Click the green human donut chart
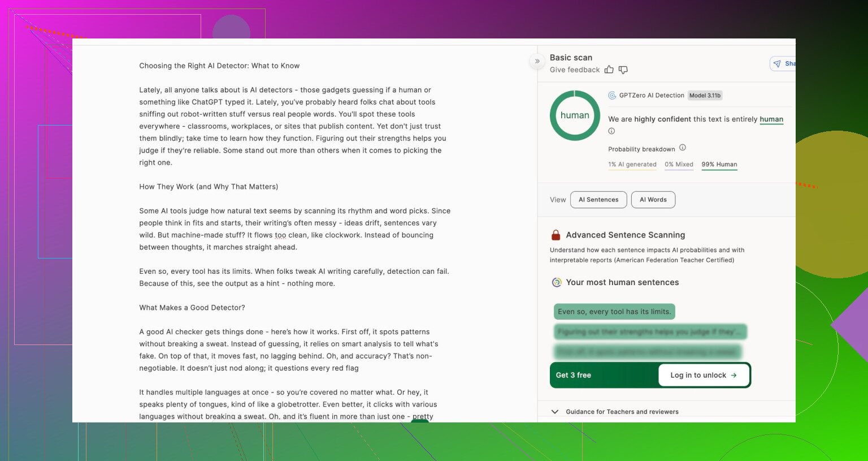Screen dimensions: 868x461 click(575, 115)
